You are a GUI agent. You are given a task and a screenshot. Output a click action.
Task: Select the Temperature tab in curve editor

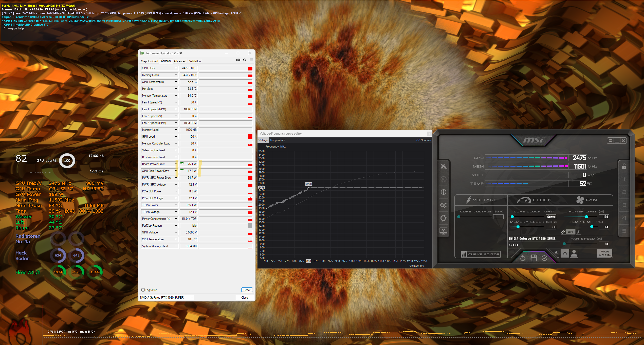pyautogui.click(x=278, y=140)
